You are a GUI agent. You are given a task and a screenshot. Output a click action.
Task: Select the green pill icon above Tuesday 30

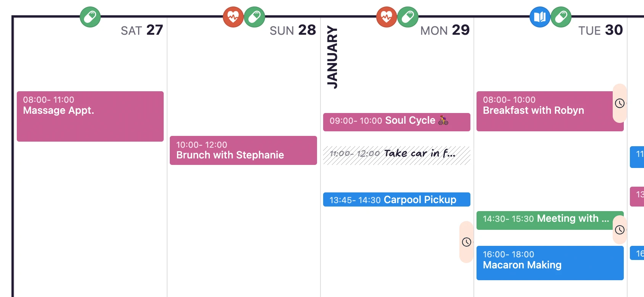coord(561,17)
